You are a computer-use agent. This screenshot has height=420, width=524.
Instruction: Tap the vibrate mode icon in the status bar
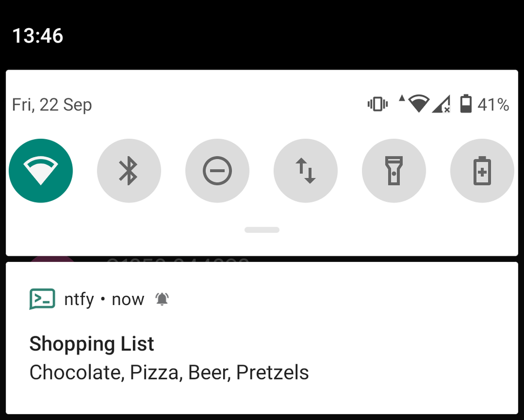[x=377, y=104]
